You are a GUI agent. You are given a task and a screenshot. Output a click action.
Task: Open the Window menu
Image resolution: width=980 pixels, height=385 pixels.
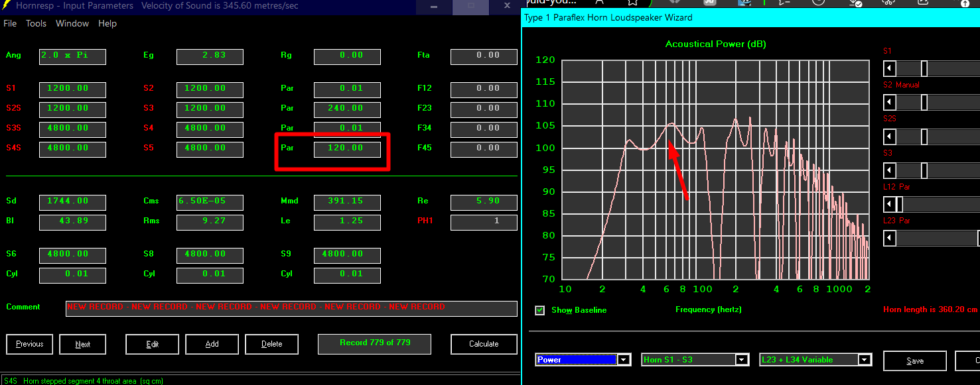pyautogui.click(x=72, y=23)
